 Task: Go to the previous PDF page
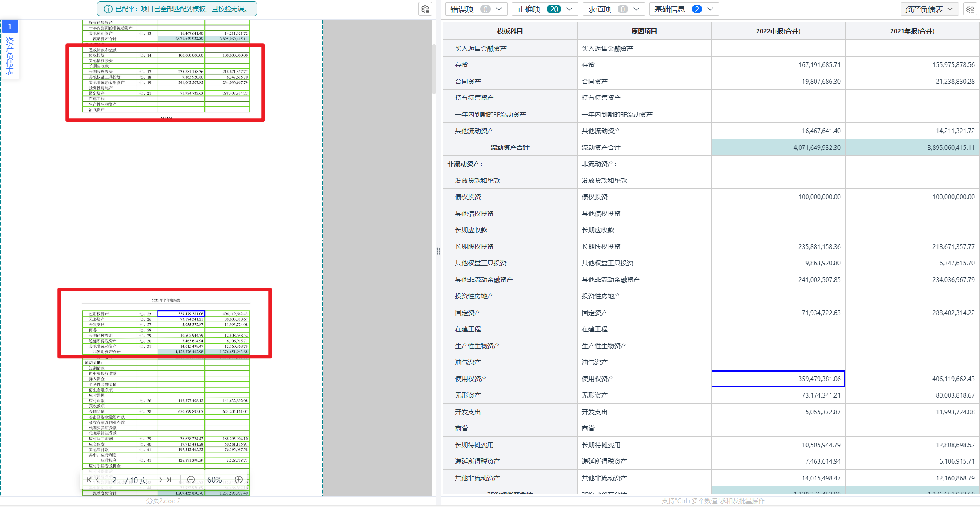tap(97, 480)
